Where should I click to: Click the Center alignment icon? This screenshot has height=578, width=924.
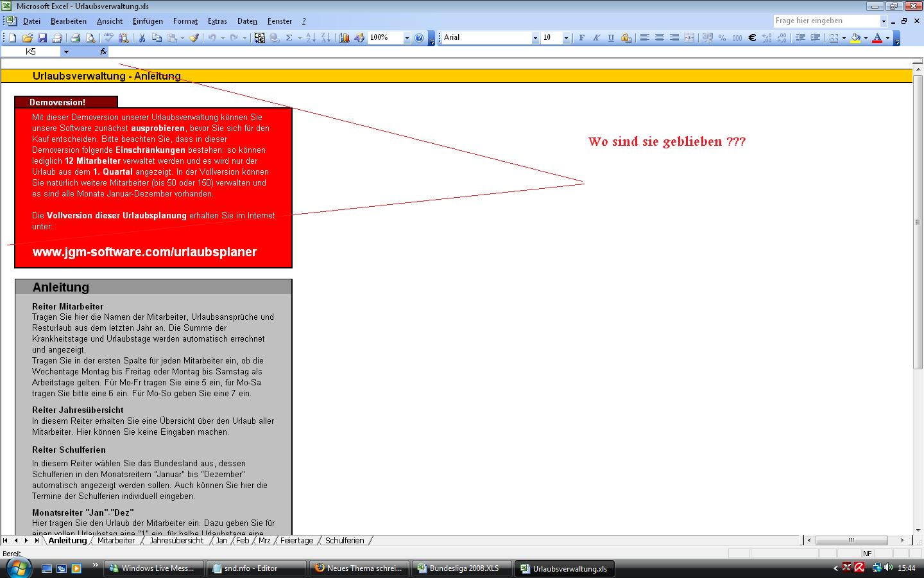pyautogui.click(x=659, y=38)
